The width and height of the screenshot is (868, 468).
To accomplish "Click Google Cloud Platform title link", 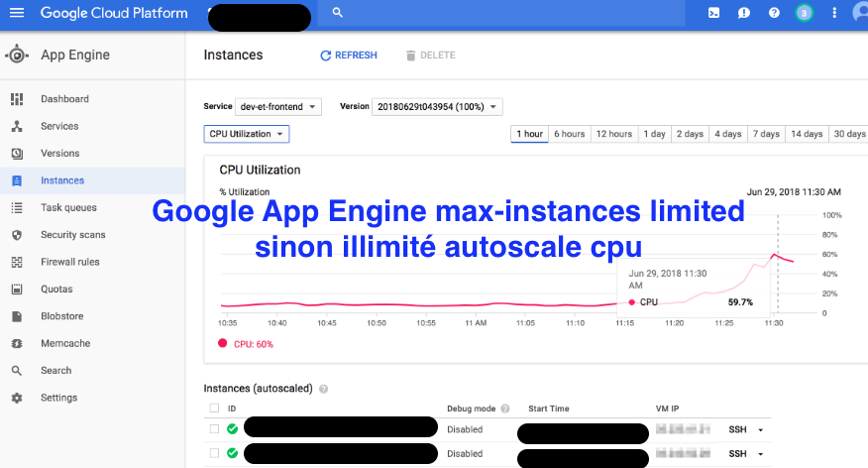I will [114, 13].
